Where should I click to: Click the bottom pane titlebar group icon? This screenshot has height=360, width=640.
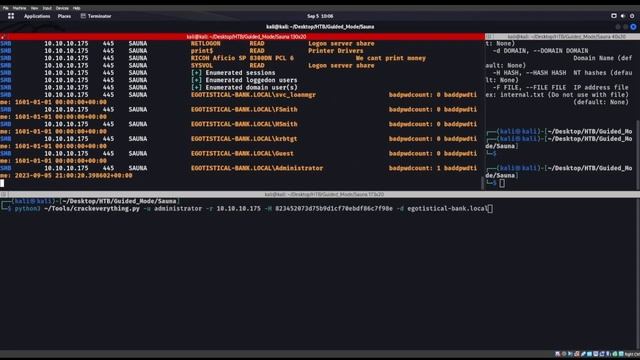pos(3,194)
